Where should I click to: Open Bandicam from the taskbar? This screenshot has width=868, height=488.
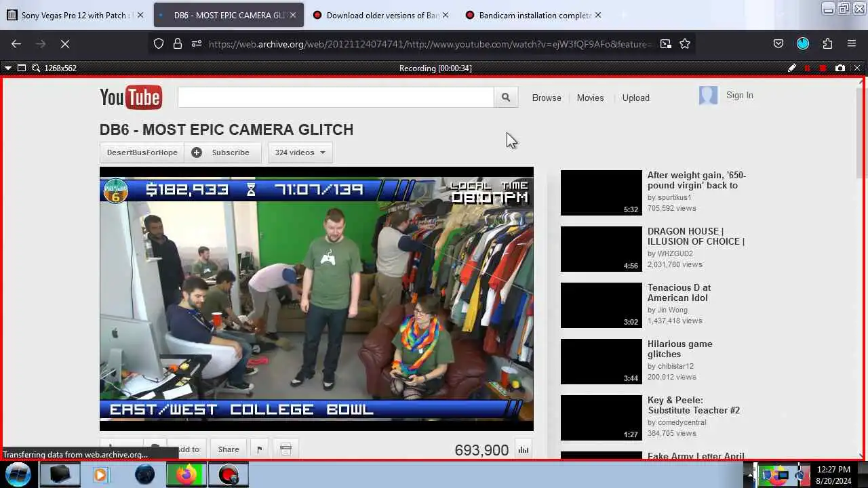[x=228, y=474]
